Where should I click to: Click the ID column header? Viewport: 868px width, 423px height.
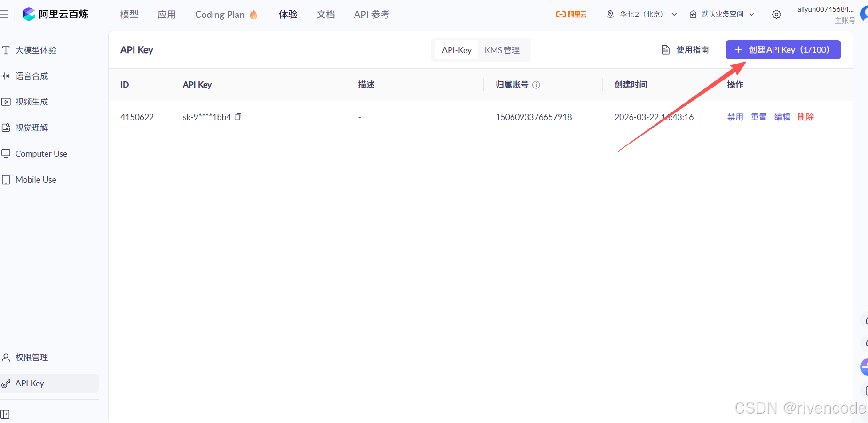click(125, 85)
